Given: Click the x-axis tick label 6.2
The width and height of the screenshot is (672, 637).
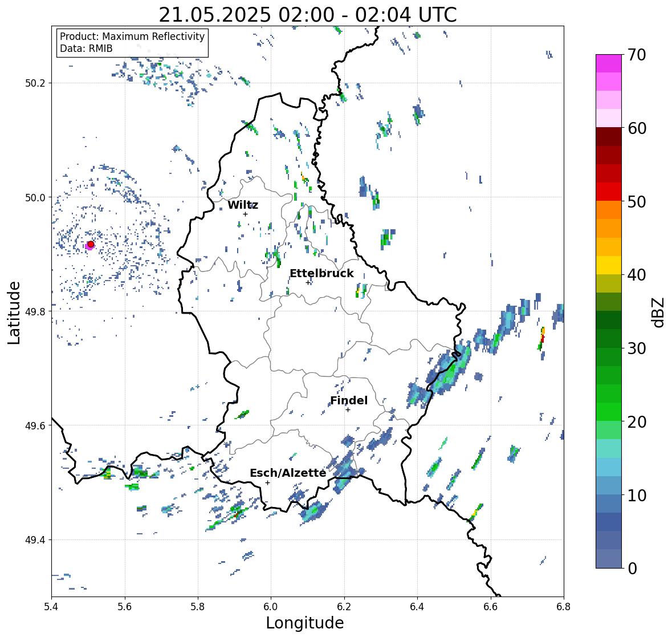Looking at the screenshot, I should pos(344,606).
